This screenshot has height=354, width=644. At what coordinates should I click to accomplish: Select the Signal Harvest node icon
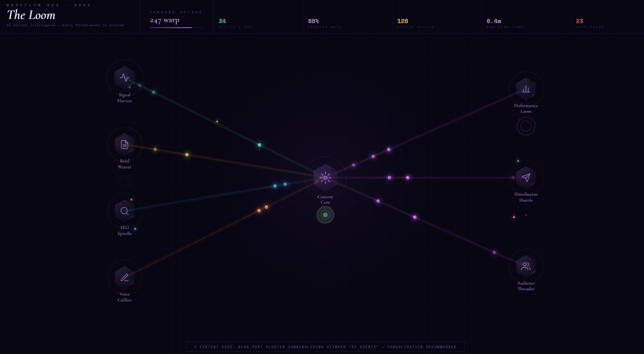(x=125, y=77)
